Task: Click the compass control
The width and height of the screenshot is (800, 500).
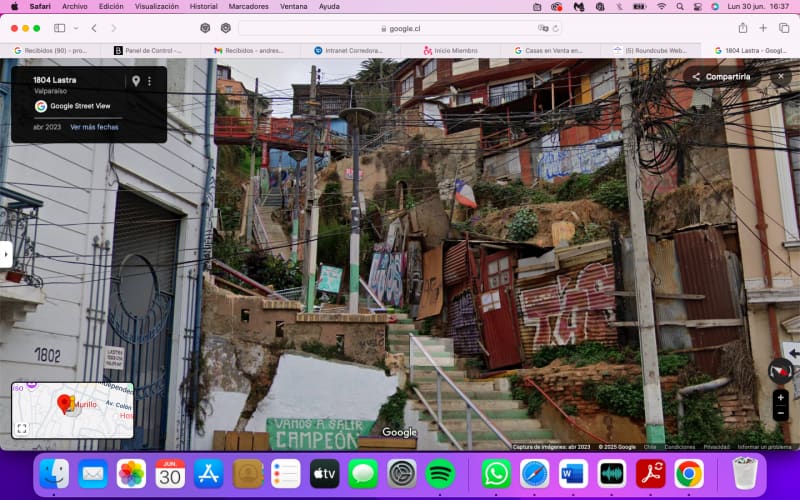Action: pyautogui.click(x=780, y=371)
